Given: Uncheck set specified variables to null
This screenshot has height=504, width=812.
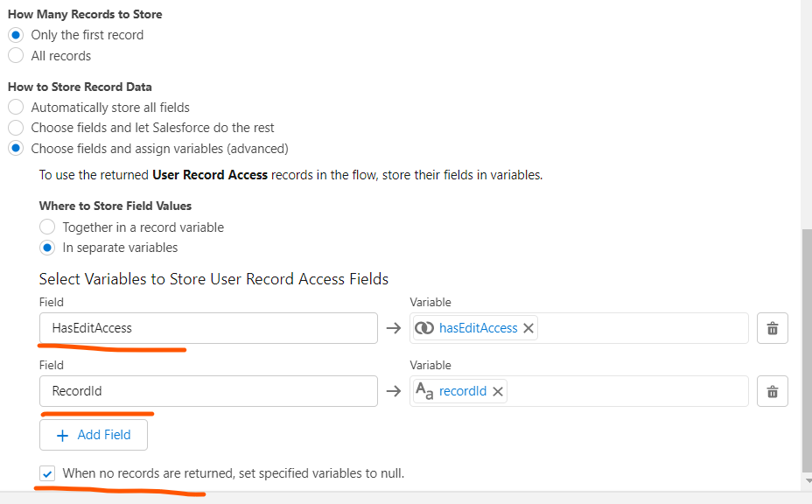Looking at the screenshot, I should click(47, 473).
